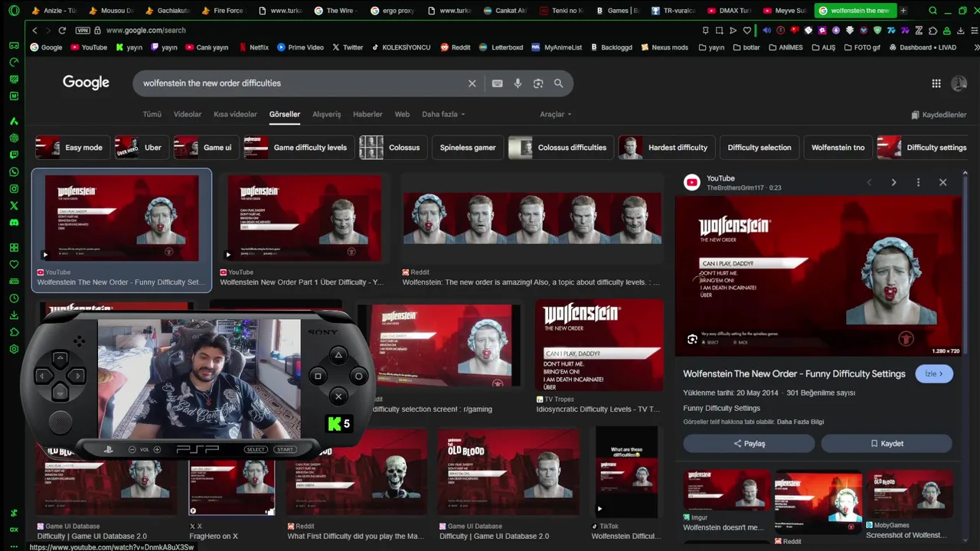Viewport: 980px width, 551px height.
Task: Open sidebar bookmarks heart icon
Action: point(14,265)
